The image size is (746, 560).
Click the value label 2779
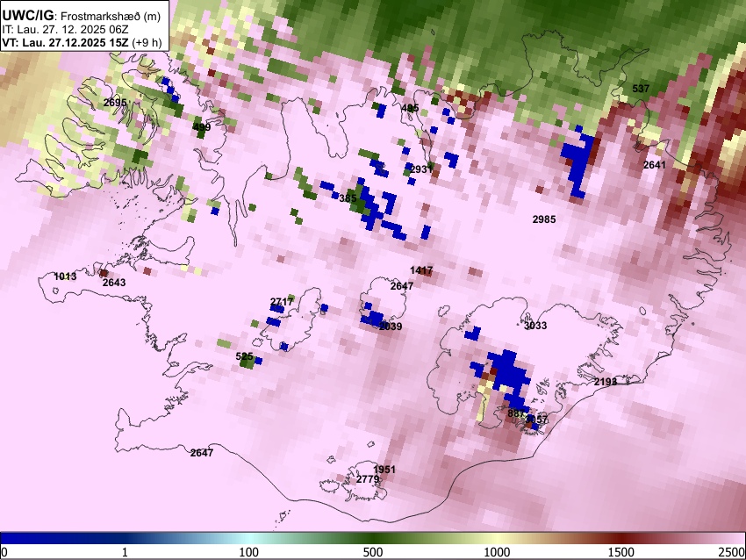pos(368,479)
